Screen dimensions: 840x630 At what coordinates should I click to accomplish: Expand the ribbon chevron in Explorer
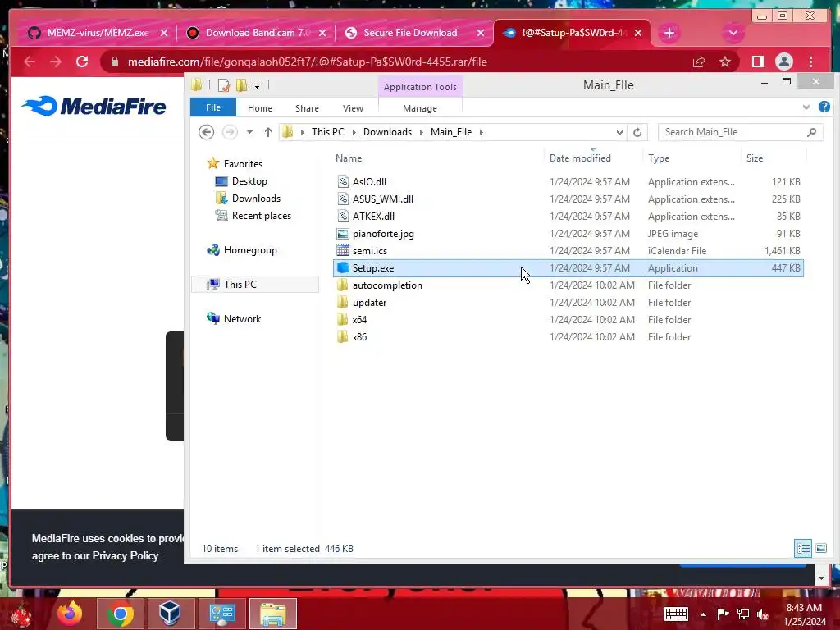(806, 107)
